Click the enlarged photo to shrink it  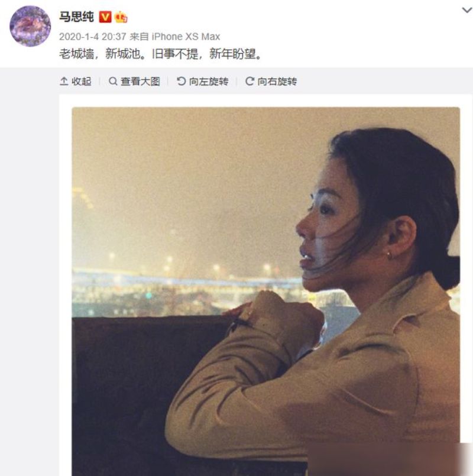coord(265,292)
